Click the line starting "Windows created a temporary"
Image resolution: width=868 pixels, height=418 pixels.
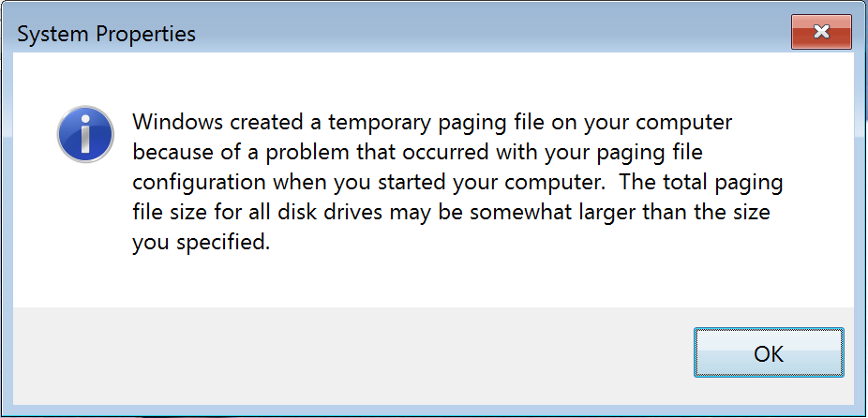(432, 123)
